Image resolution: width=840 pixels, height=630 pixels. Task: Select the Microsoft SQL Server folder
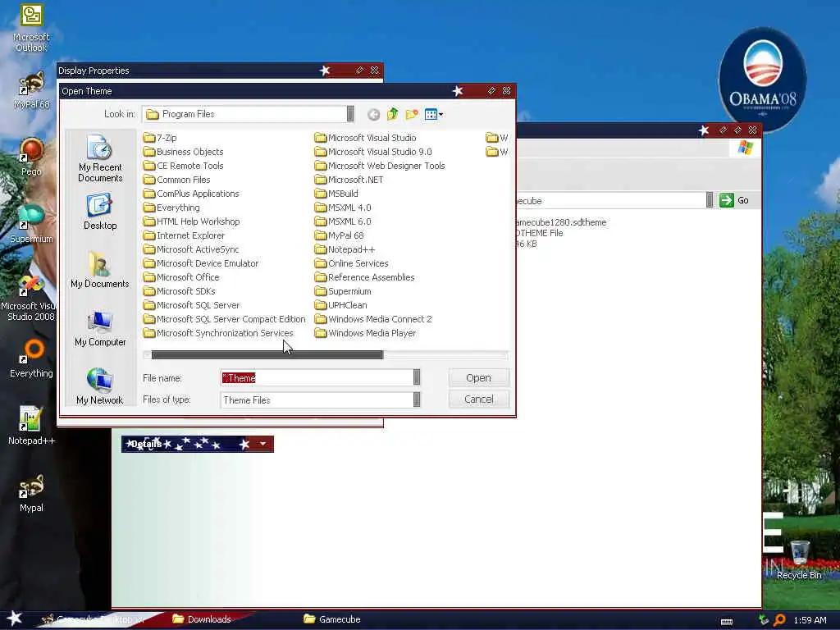click(x=192, y=305)
